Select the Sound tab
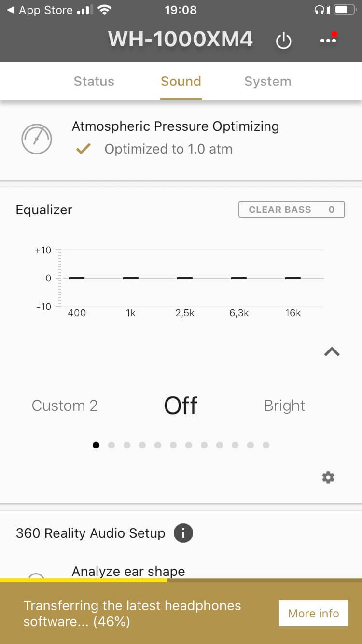362x644 pixels. click(181, 81)
